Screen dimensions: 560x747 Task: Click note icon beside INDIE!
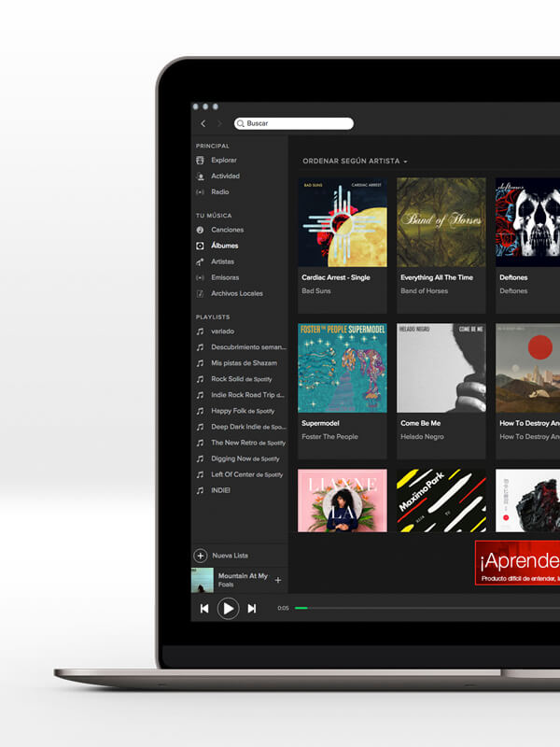point(200,490)
